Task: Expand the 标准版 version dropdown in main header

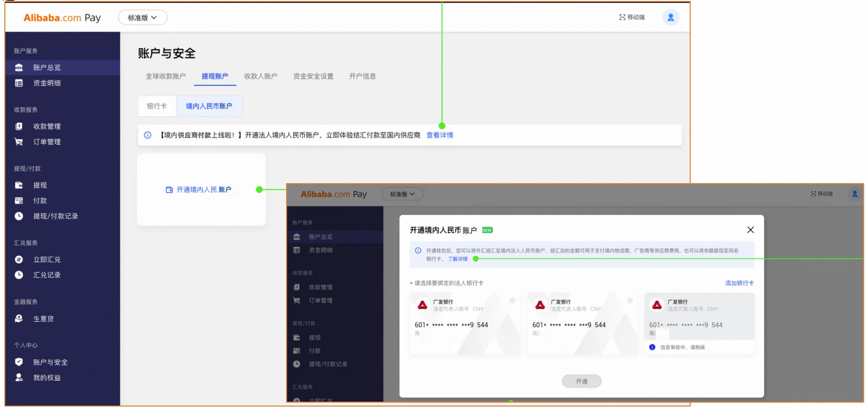Action: (142, 17)
